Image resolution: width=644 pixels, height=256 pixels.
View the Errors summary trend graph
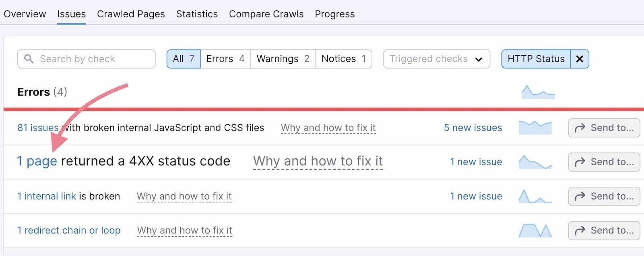(x=538, y=92)
